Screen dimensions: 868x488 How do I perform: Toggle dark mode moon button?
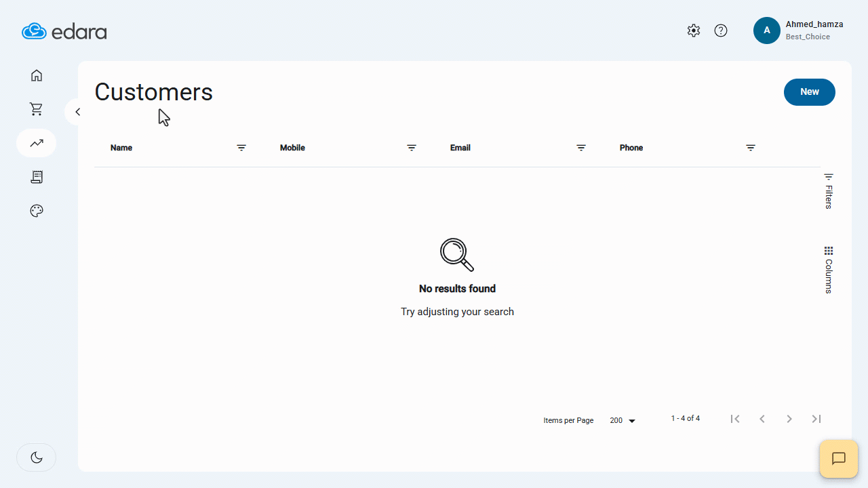(37, 457)
